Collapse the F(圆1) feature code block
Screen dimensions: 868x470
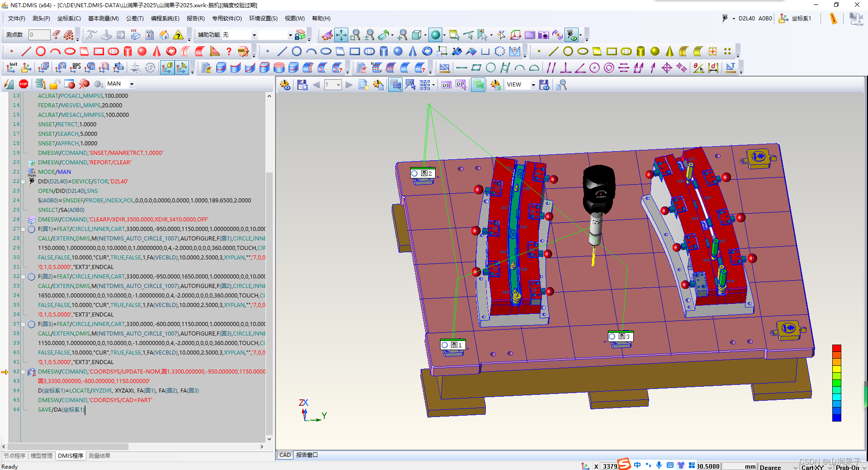tap(23, 229)
